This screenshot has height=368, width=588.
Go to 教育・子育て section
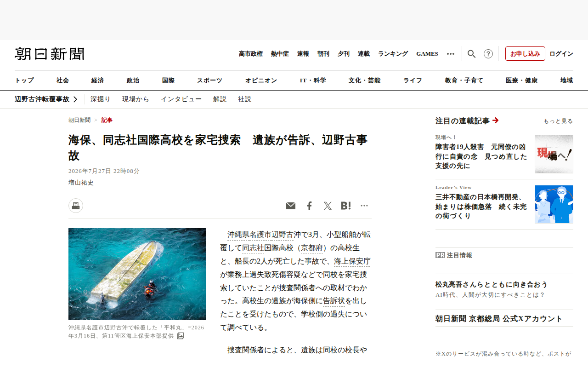coord(464,80)
